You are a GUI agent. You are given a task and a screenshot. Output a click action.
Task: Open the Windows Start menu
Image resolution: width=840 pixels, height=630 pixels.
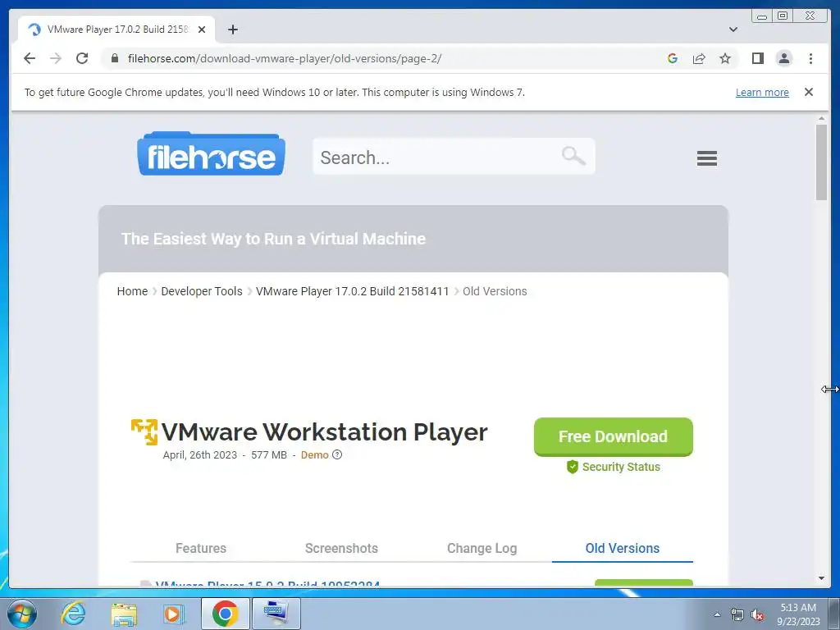[x=21, y=614]
